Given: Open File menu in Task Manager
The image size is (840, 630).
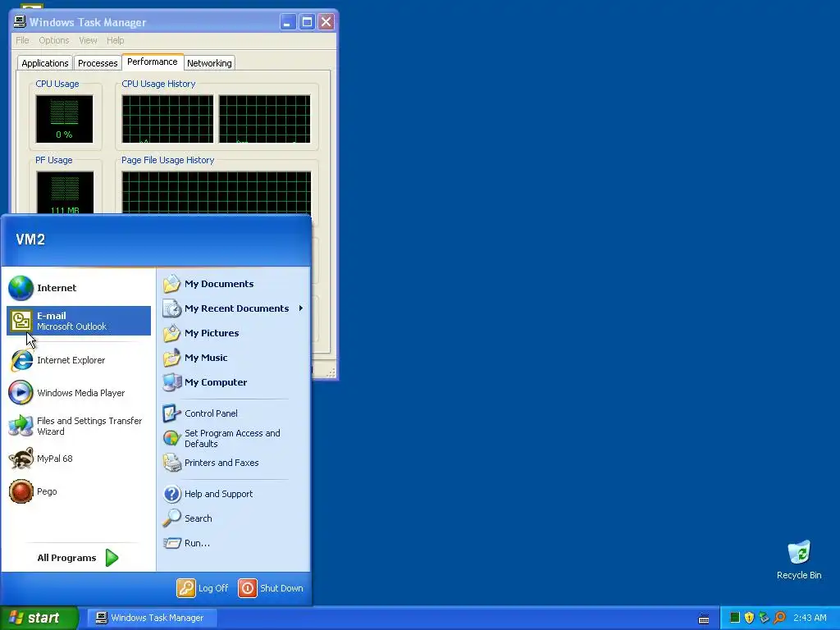Looking at the screenshot, I should 22,40.
